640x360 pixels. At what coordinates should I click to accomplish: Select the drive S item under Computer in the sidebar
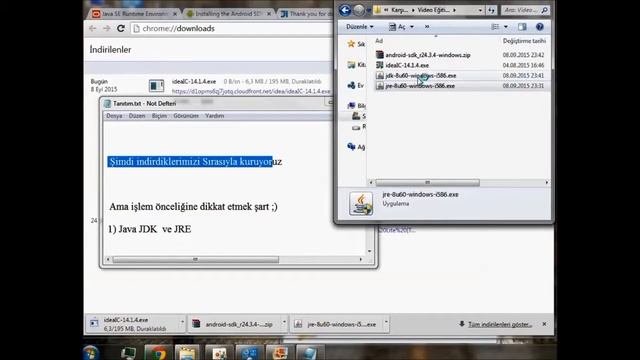point(358,116)
